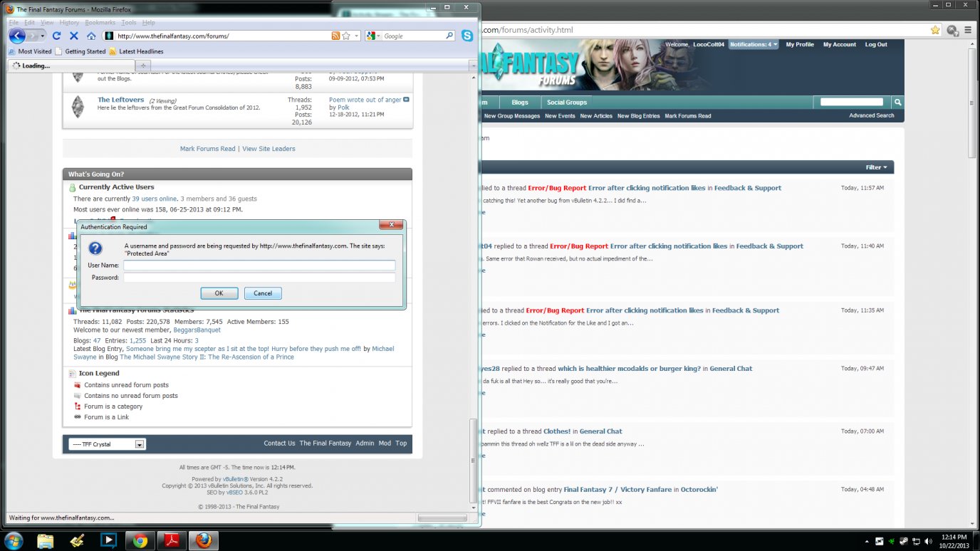The height and width of the screenshot is (551, 980).
Task: Click New Events link in subnav
Action: [560, 116]
